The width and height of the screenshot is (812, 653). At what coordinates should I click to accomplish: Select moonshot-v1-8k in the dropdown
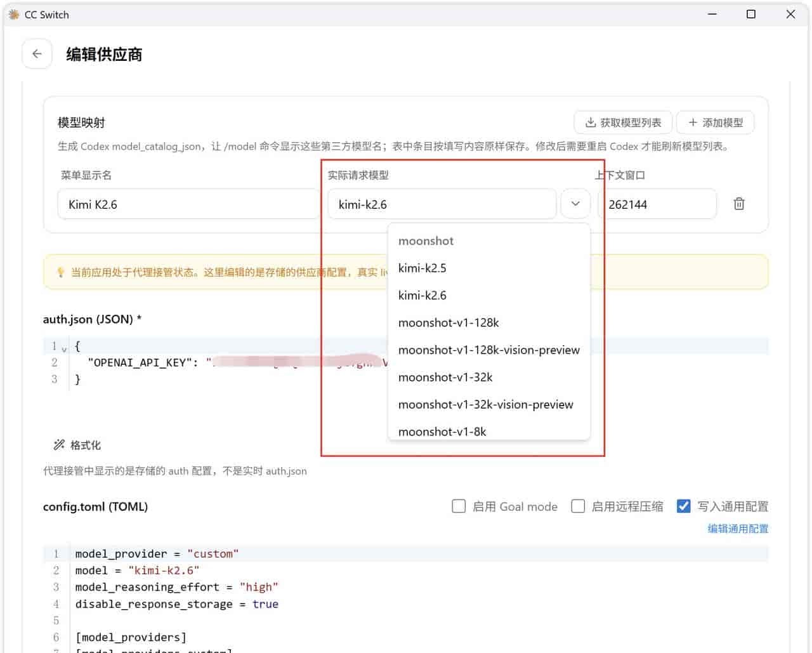click(x=489, y=431)
